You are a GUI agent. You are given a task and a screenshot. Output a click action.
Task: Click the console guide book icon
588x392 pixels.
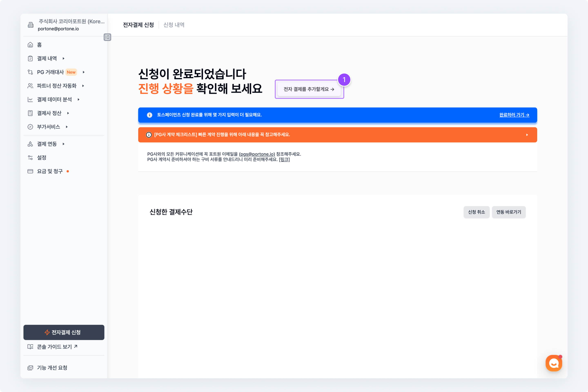[30, 347]
